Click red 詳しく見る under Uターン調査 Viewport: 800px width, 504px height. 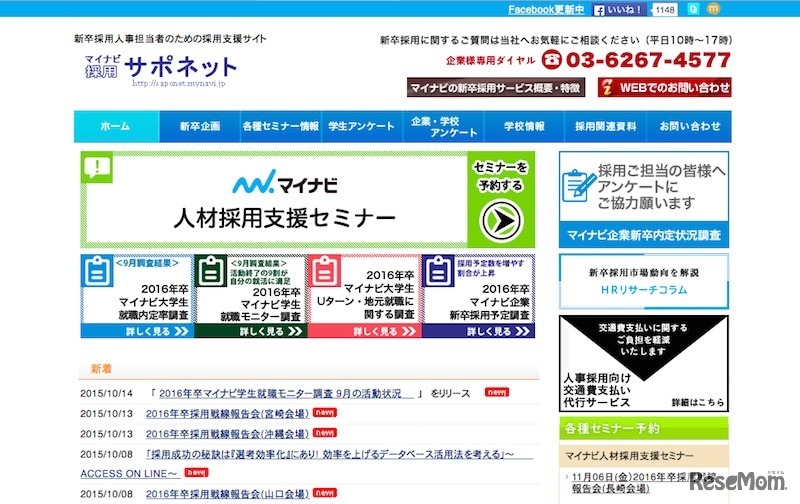[364, 331]
